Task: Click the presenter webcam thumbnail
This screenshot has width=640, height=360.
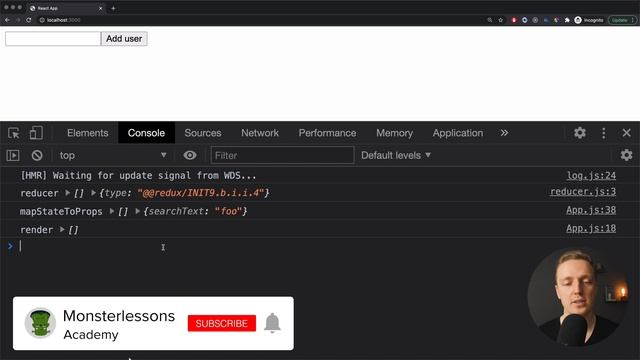Action: point(577,297)
